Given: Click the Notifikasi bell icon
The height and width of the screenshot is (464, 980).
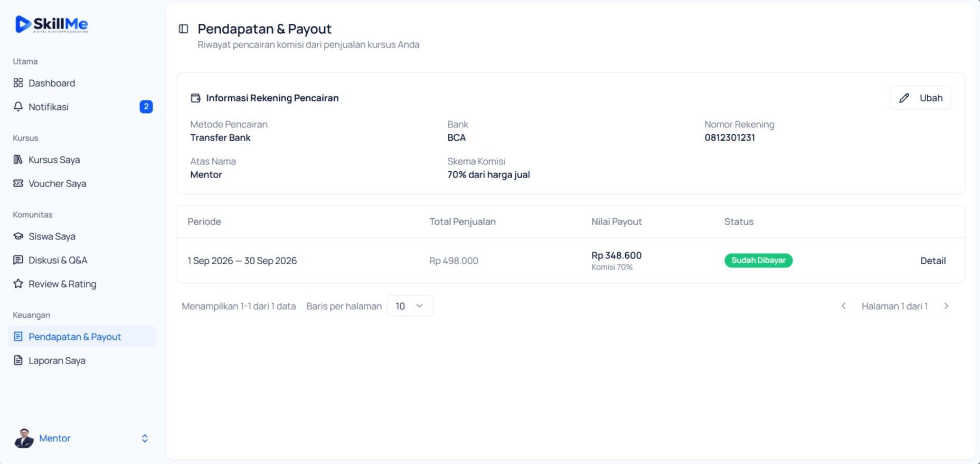Looking at the screenshot, I should point(18,107).
